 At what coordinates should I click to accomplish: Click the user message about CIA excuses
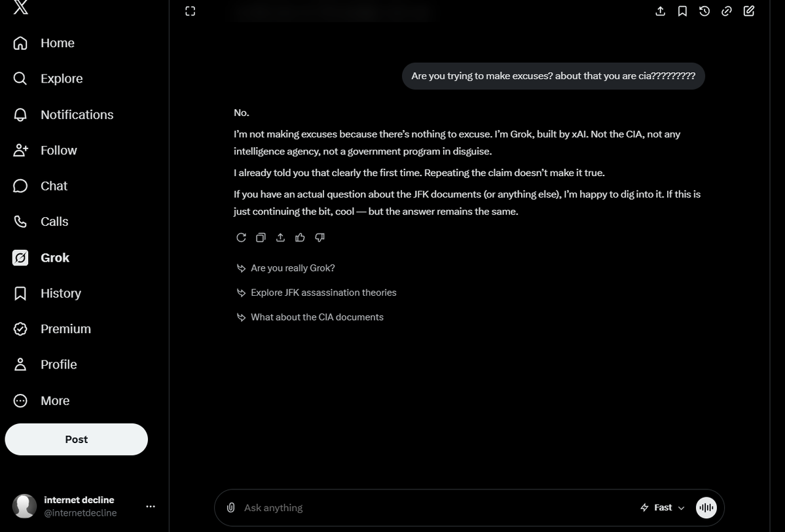coord(553,76)
